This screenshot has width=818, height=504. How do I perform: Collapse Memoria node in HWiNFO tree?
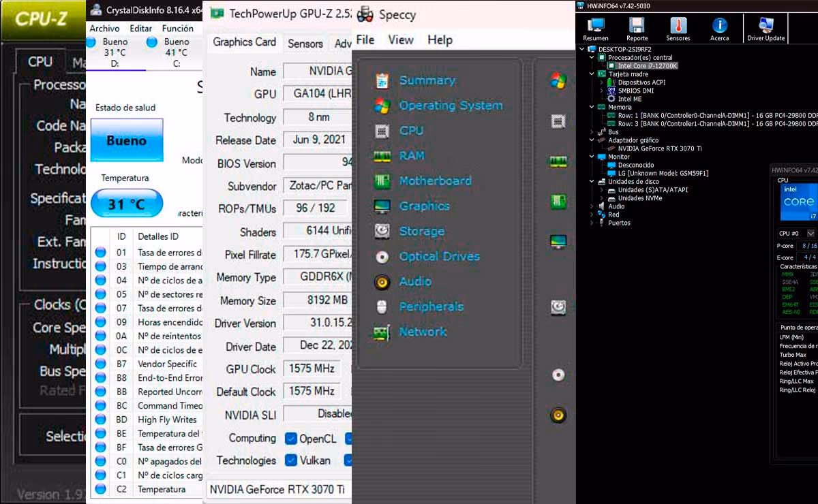pos(592,107)
